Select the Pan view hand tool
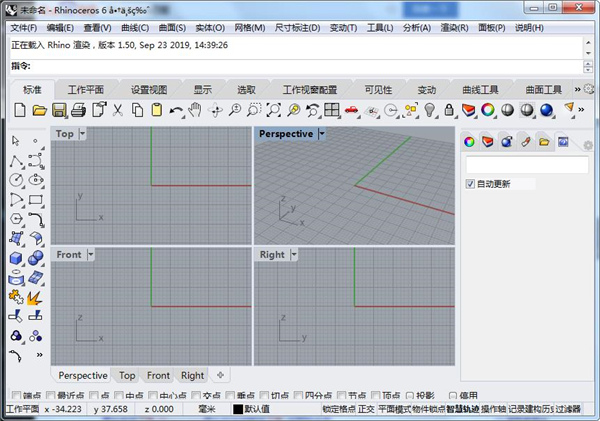Viewport: 600px width, 421px height. [x=195, y=110]
